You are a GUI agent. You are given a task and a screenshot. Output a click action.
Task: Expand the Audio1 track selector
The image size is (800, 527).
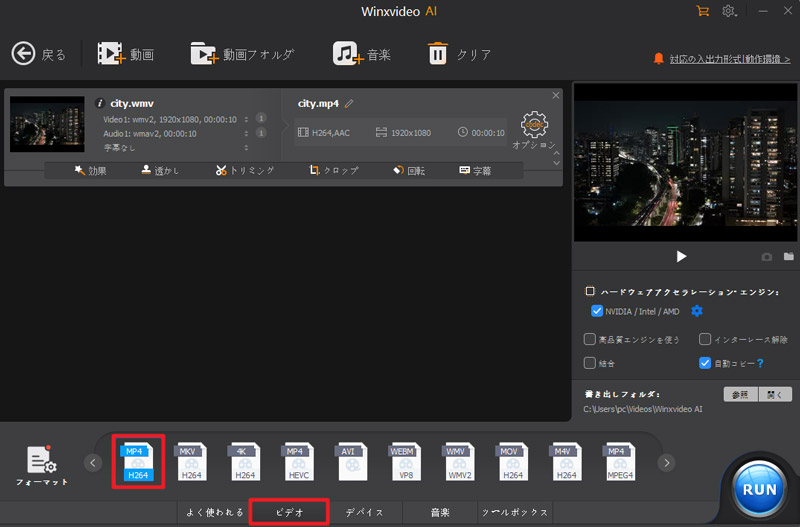[x=246, y=133]
